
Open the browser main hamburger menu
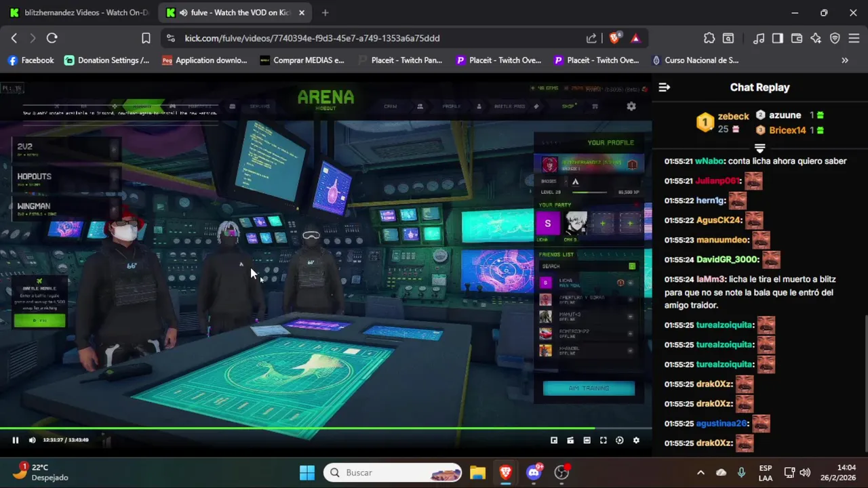[854, 38]
